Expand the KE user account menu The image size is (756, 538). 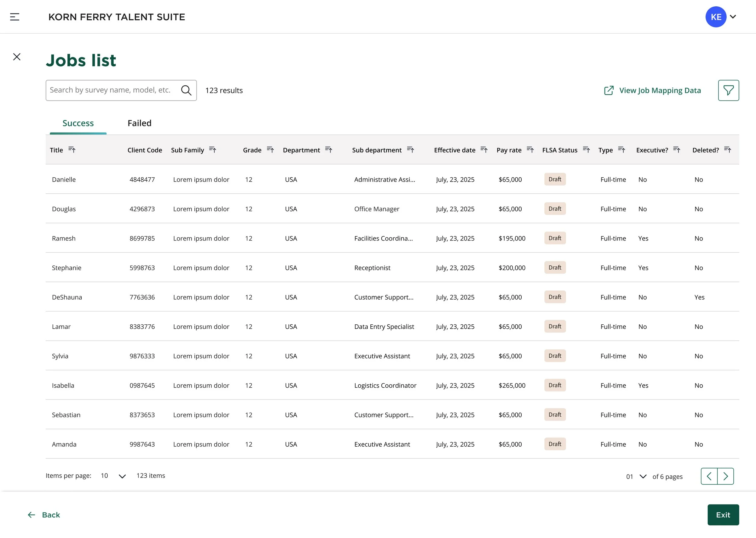pyautogui.click(x=733, y=17)
